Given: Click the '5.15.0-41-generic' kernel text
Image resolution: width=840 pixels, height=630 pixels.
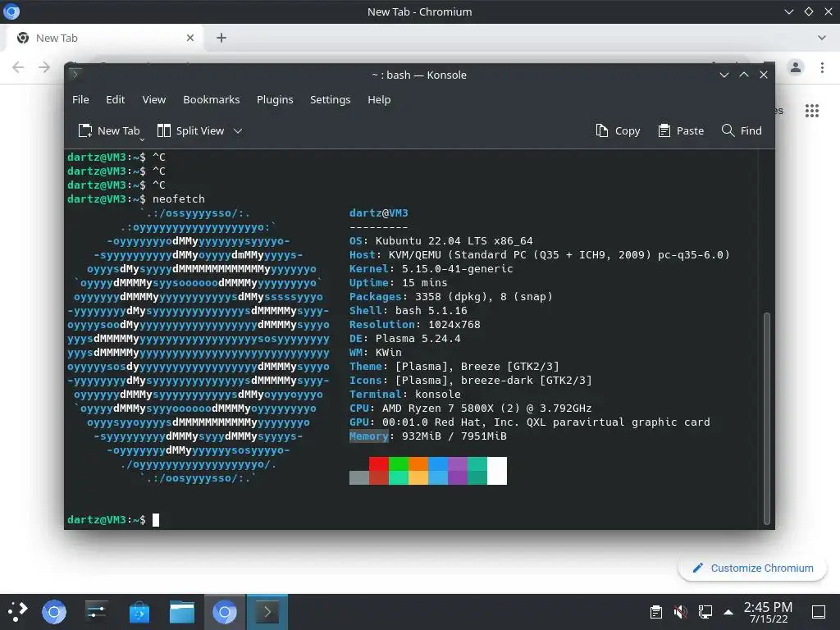Looking at the screenshot, I should point(457,269).
